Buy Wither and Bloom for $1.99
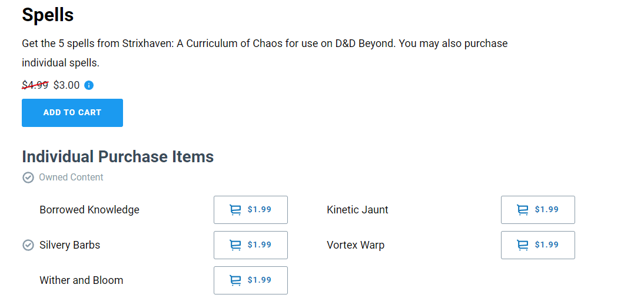This screenshot has height=308, width=644. click(x=251, y=280)
